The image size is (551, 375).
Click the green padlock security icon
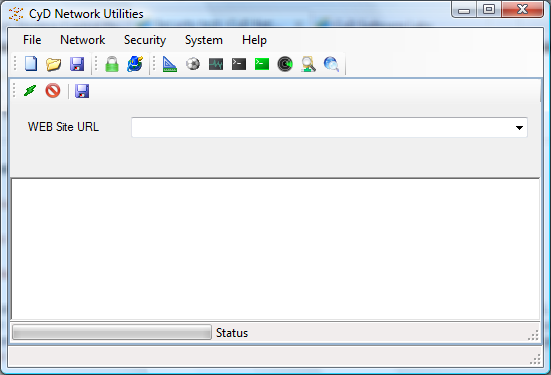click(x=112, y=64)
